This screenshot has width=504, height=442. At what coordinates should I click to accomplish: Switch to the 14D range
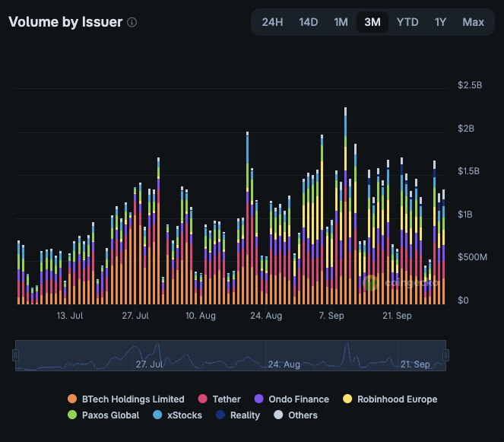tap(308, 22)
